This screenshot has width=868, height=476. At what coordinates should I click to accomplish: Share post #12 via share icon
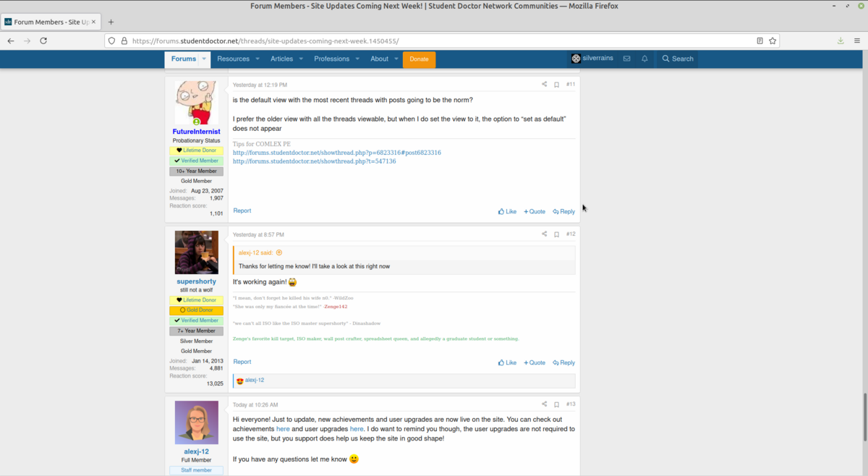544,234
